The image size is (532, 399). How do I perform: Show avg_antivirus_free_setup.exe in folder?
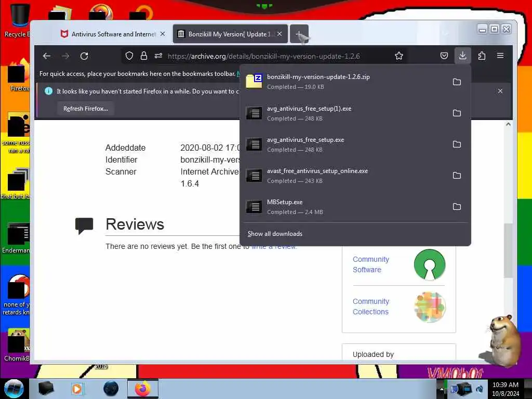pyautogui.click(x=457, y=144)
